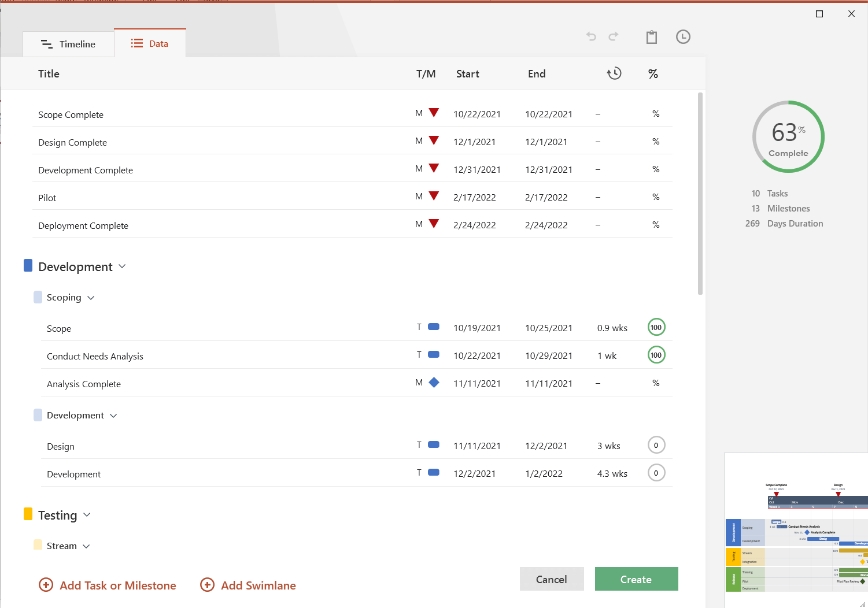Toggle Pilot between task and milestone type
Image resolution: width=868 pixels, height=608 pixels.
(419, 197)
